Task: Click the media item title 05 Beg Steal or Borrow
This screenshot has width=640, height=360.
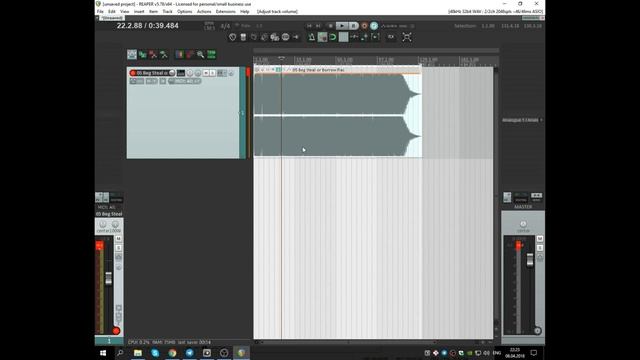Action: pyautogui.click(x=318, y=70)
